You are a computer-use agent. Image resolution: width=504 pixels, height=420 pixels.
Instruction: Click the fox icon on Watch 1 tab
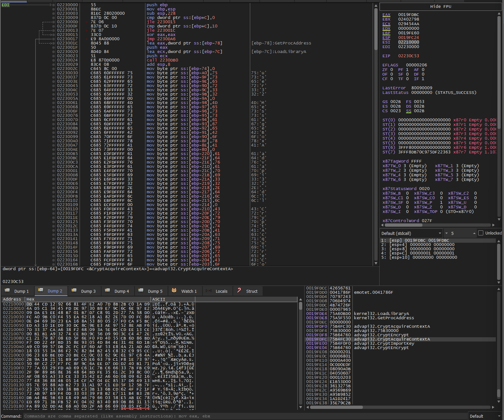tap(174, 290)
